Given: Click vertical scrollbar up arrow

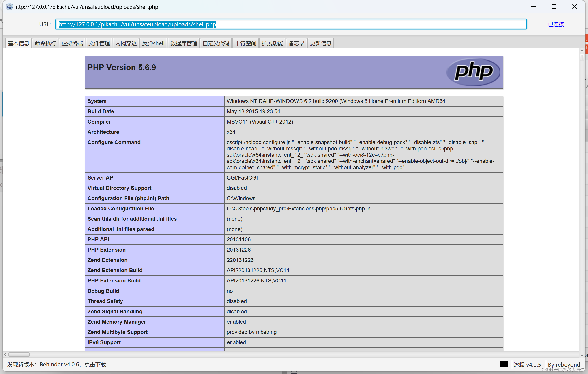Looking at the screenshot, I should [x=582, y=51].
